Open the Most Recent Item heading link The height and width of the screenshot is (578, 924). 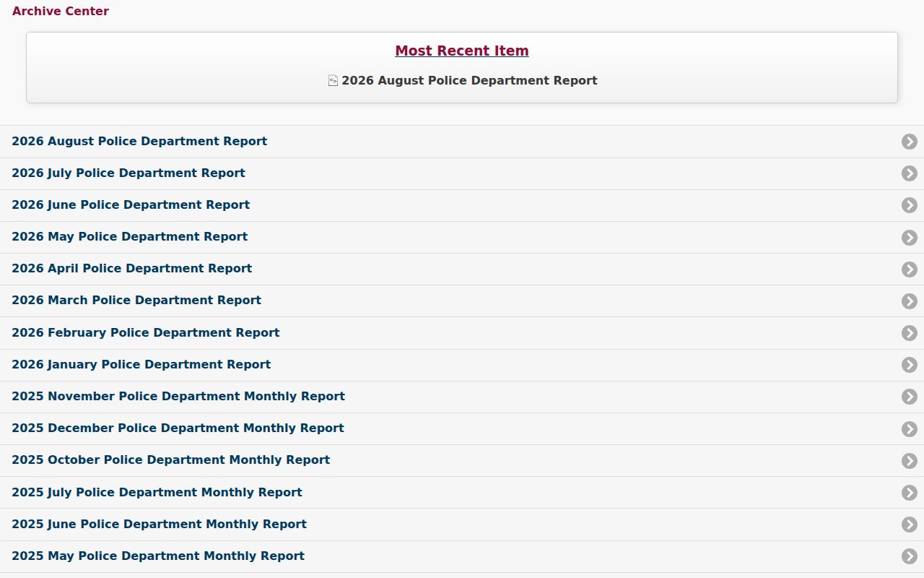coord(462,51)
